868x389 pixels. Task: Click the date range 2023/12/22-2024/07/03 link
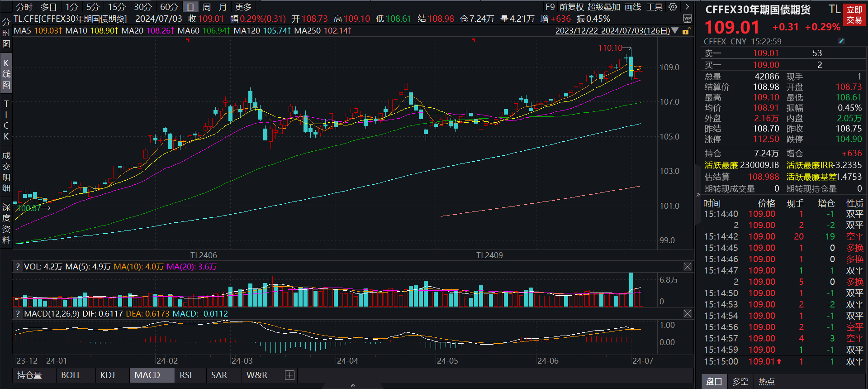point(613,31)
